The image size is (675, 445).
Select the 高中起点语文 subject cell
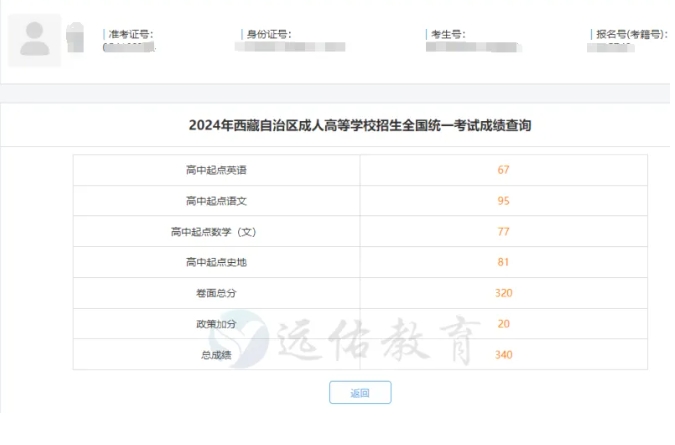point(217,201)
